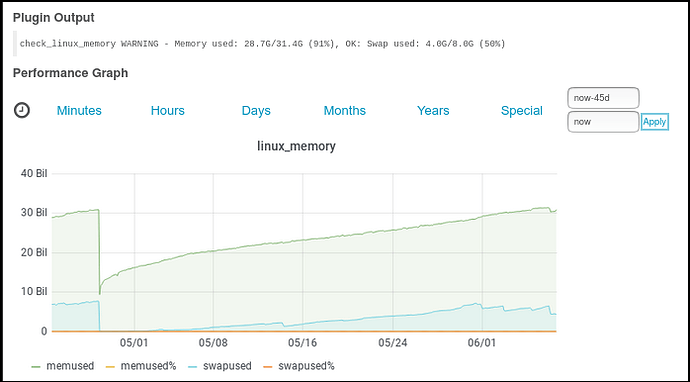Click the 06/01 x-axis label
This screenshot has height=382, width=690.
[x=482, y=343]
